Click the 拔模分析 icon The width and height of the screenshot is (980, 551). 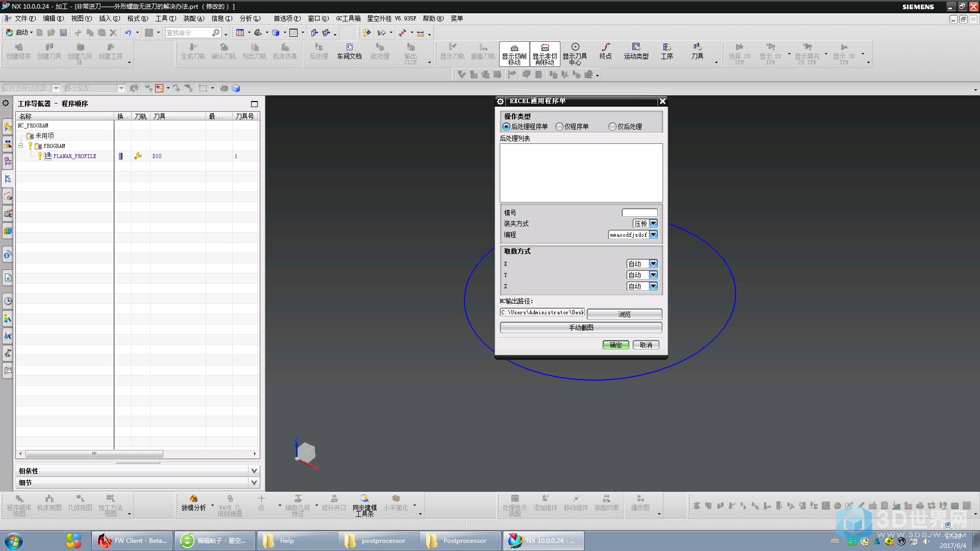pyautogui.click(x=193, y=503)
